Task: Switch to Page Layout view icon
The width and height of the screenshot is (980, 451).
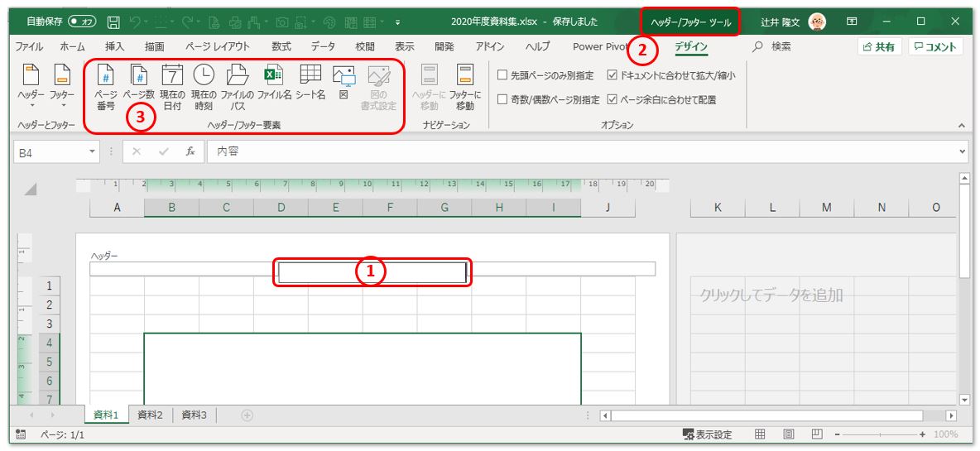Action: (x=789, y=434)
